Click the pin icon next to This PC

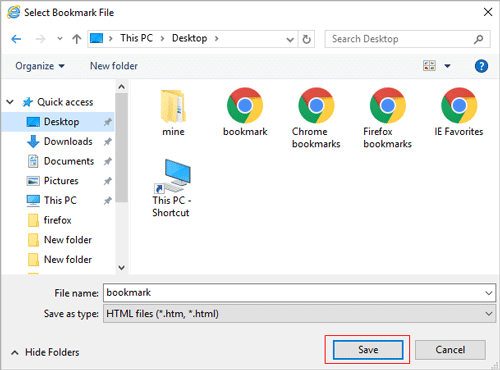[107, 201]
